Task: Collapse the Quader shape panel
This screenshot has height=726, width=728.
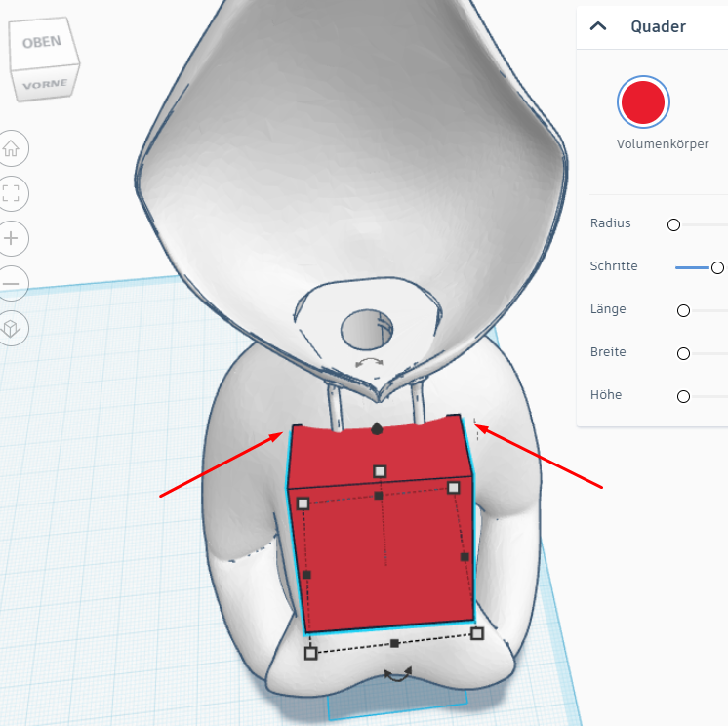Action: [x=598, y=26]
